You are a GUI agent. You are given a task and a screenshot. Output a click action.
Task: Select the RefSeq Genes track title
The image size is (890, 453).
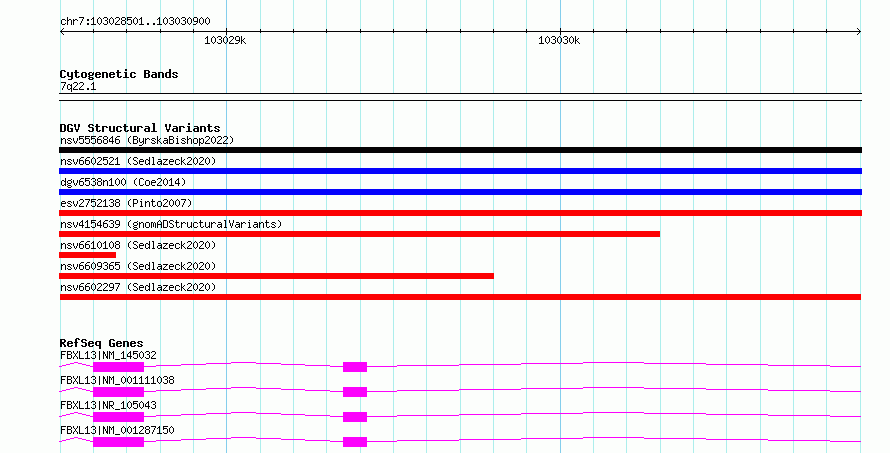(101, 343)
